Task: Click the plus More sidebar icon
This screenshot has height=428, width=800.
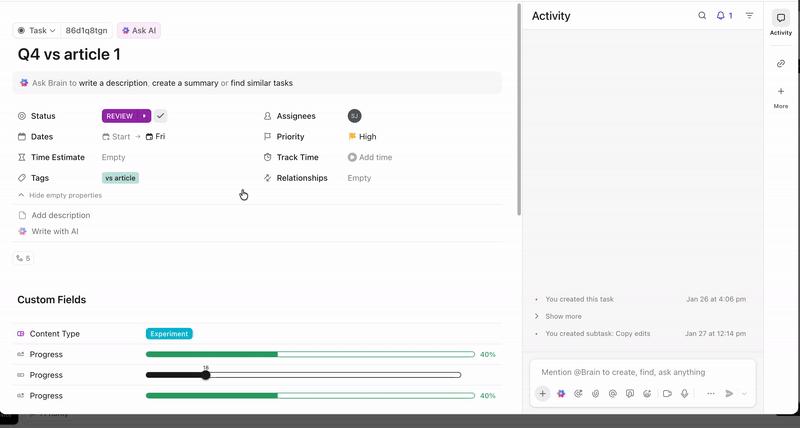Action: tap(781, 97)
